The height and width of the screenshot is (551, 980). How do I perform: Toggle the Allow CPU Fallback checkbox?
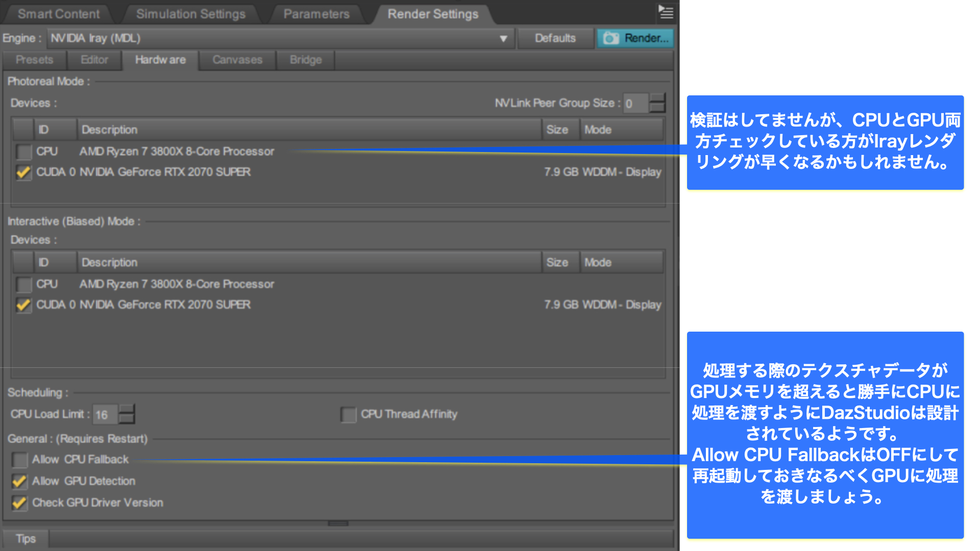(x=19, y=460)
